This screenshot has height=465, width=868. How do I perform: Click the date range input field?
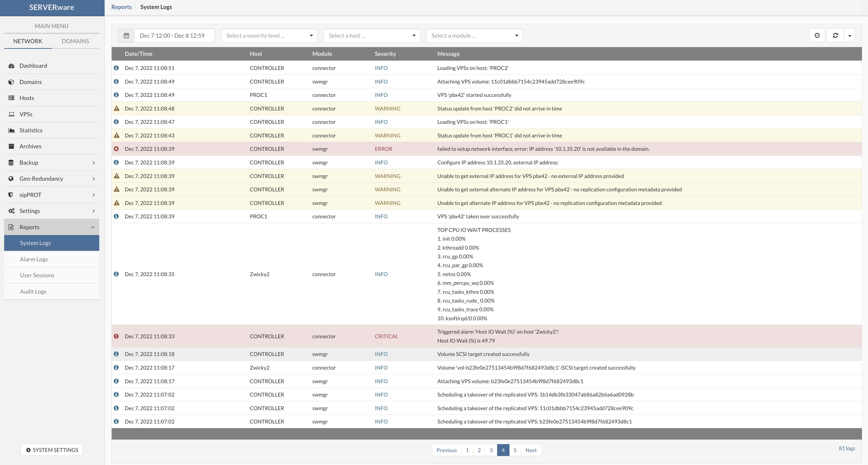click(175, 36)
